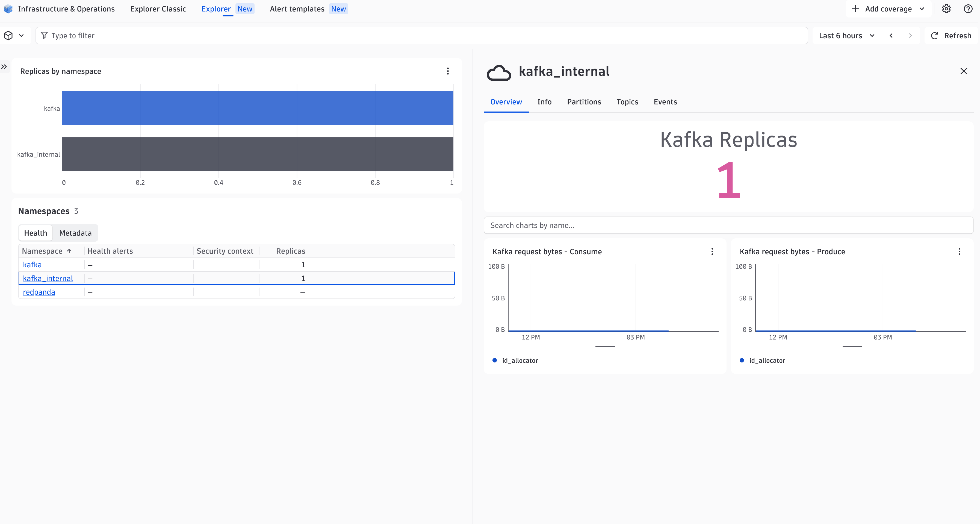Click the blue kafka bar in chart

(x=258, y=108)
